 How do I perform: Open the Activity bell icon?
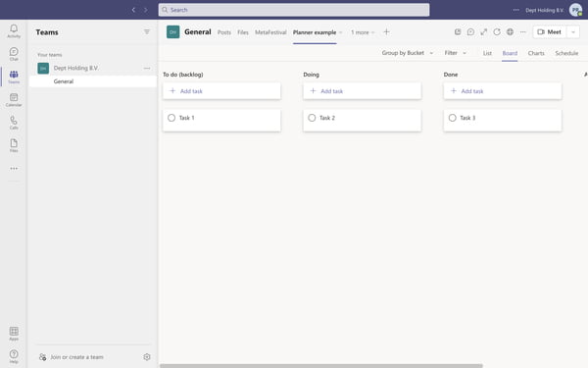point(14,30)
